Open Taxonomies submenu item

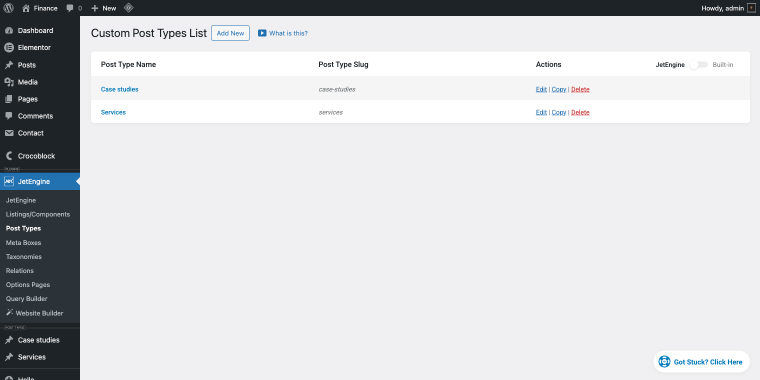(24, 256)
